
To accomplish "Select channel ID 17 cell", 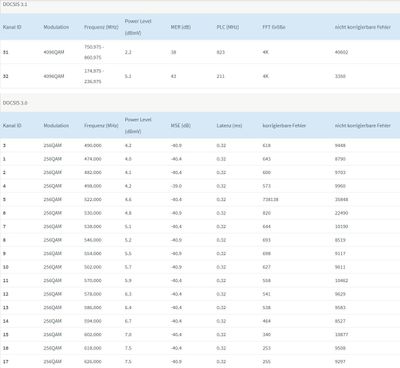I will 6,362.
